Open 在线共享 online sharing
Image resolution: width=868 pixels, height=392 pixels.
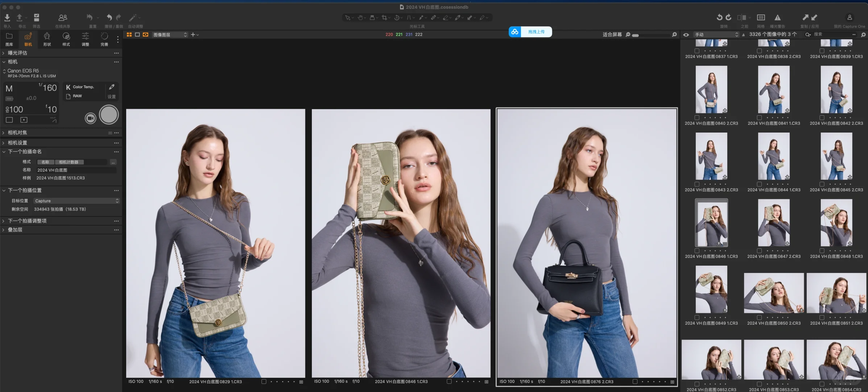tap(63, 17)
